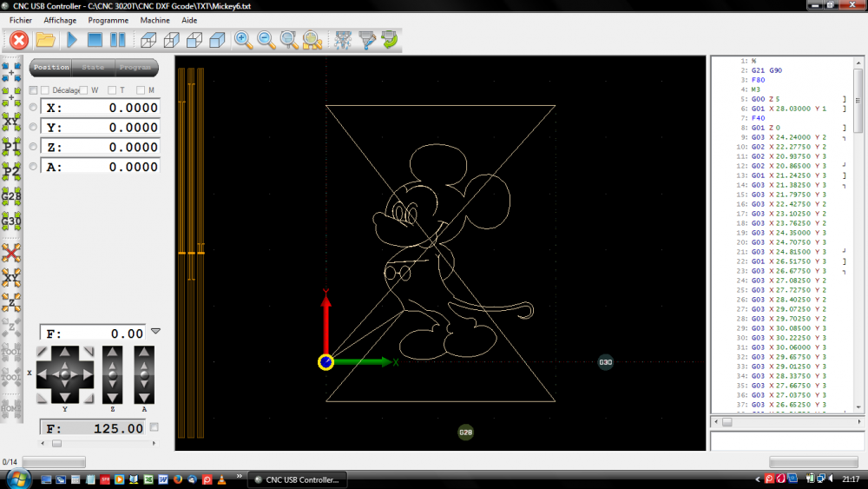Screen dimensions: 868x489
Task: Jog A axis down with bottom arrow
Action: click(144, 398)
